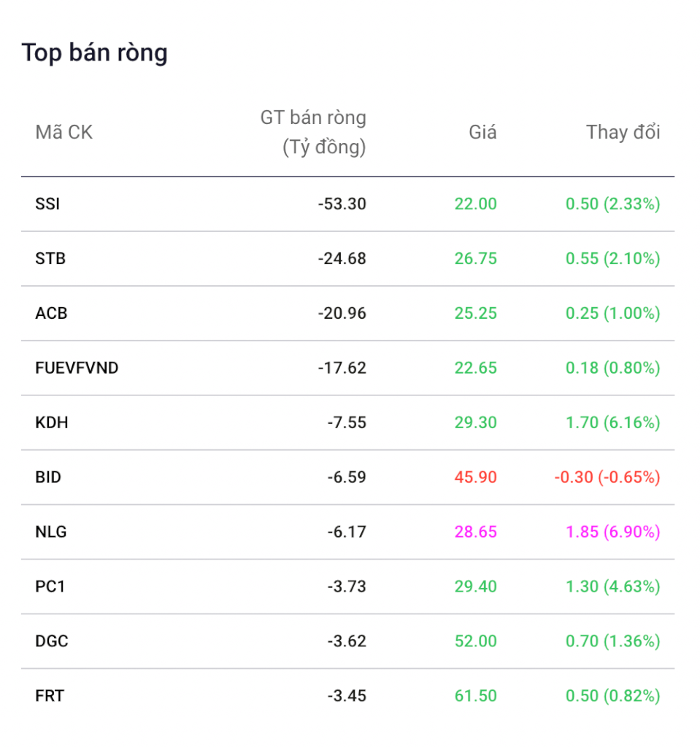Screen dimensions: 700x747
Task: Click DGC change 0.70 (1.36%)
Action: coord(612,641)
